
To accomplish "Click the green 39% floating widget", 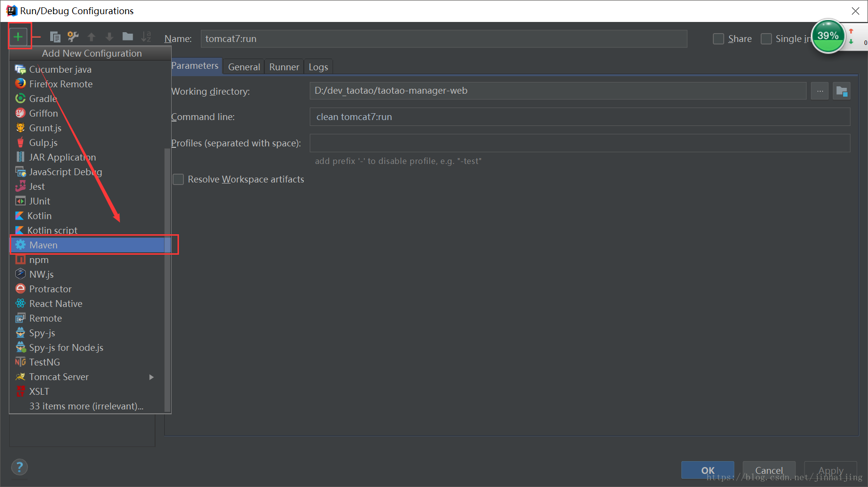I will (x=828, y=36).
